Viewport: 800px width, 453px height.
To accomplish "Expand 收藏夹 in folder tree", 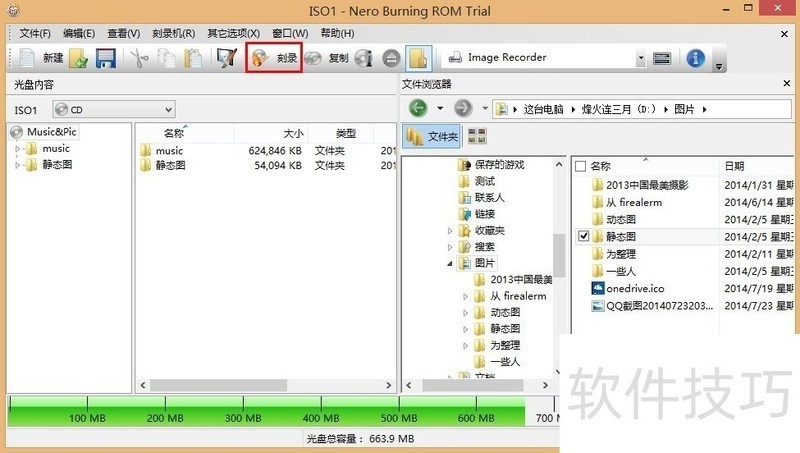I will (x=449, y=231).
